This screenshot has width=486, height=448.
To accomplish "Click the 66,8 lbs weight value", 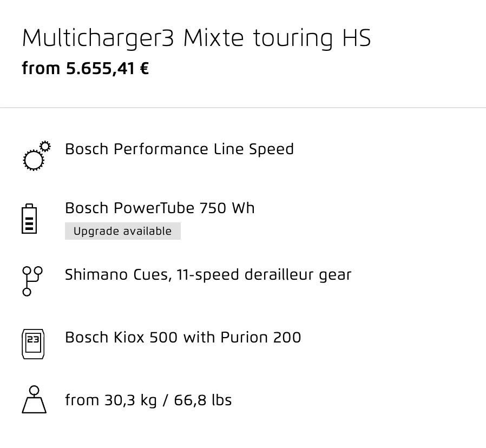I will coord(203,400).
